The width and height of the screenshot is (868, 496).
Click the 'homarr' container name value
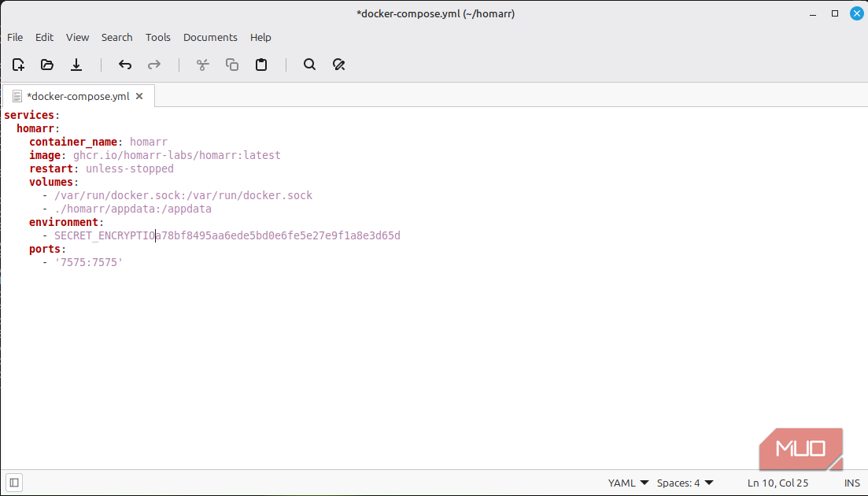point(149,142)
